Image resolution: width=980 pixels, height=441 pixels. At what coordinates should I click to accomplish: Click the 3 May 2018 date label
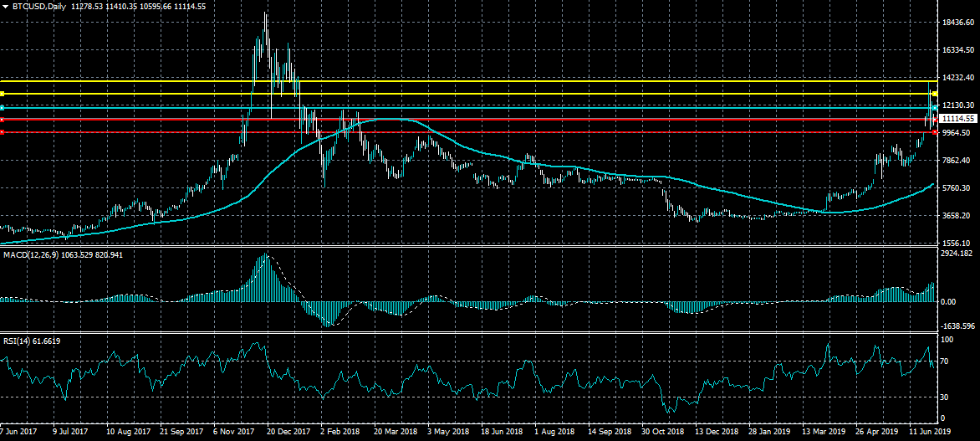[449, 432]
